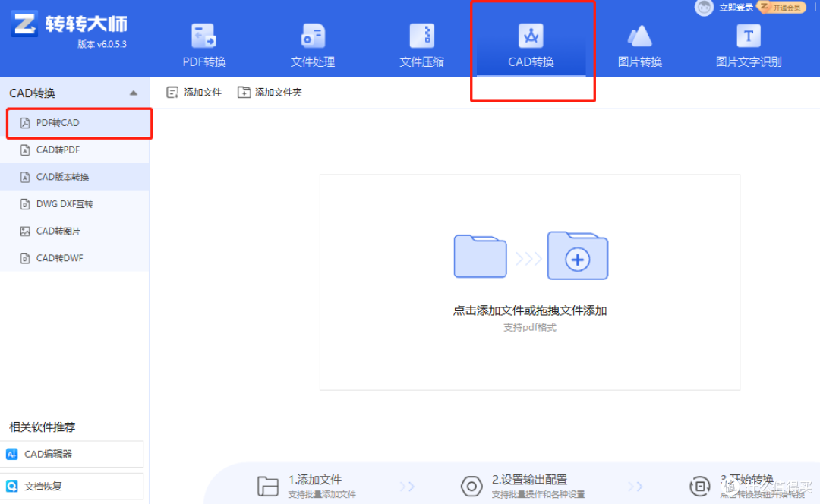
Task: Open the CAD编辑器 recommended software
Action: tap(71, 455)
